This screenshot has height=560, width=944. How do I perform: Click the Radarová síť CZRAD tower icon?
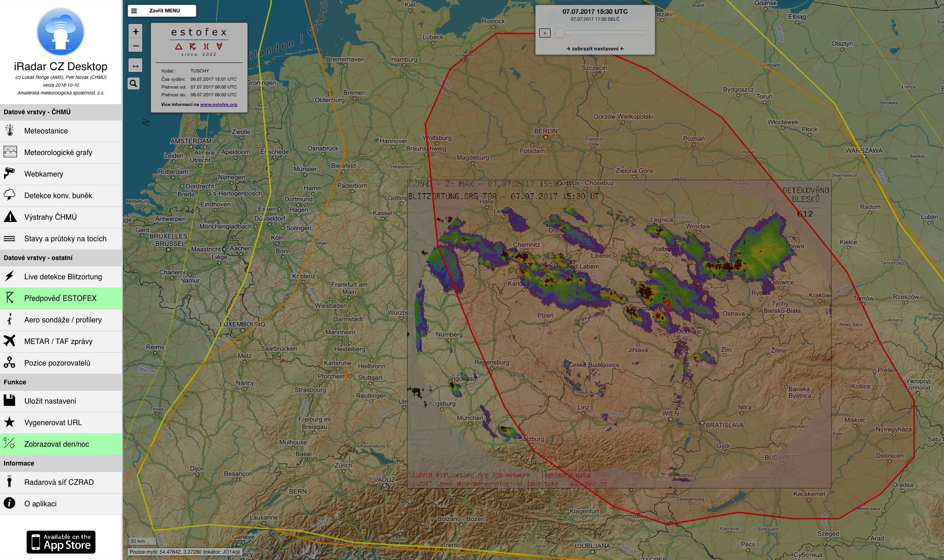(x=10, y=482)
